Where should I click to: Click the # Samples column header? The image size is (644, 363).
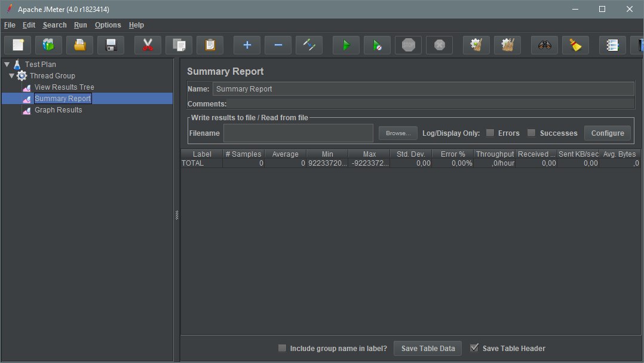click(x=244, y=154)
